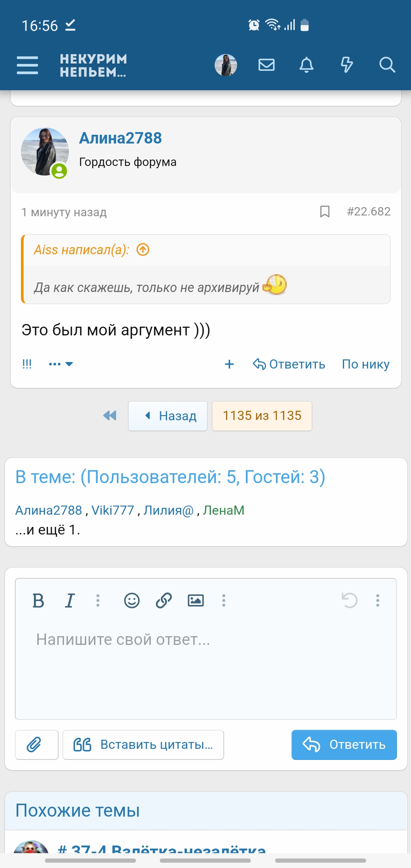This screenshot has height=868, width=411.
Task: Click the lightning bolt icon in top bar
Action: (x=347, y=65)
